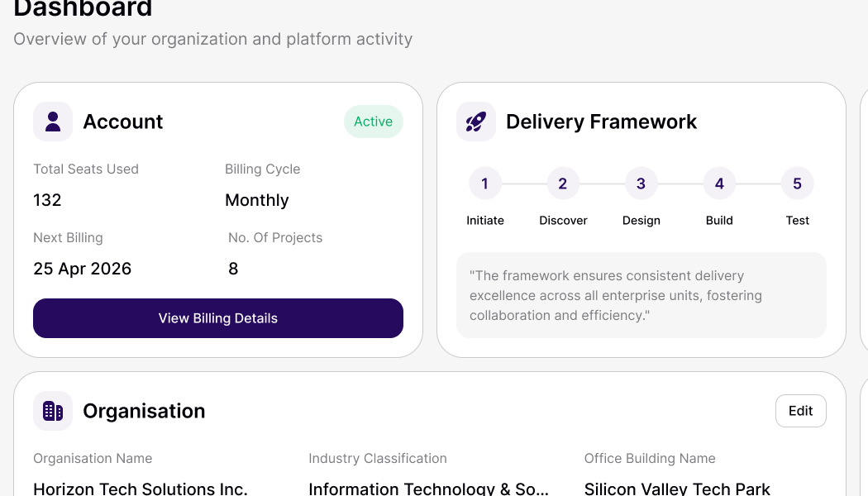Click the Delivery Framework heading
868x496 pixels.
click(x=601, y=122)
